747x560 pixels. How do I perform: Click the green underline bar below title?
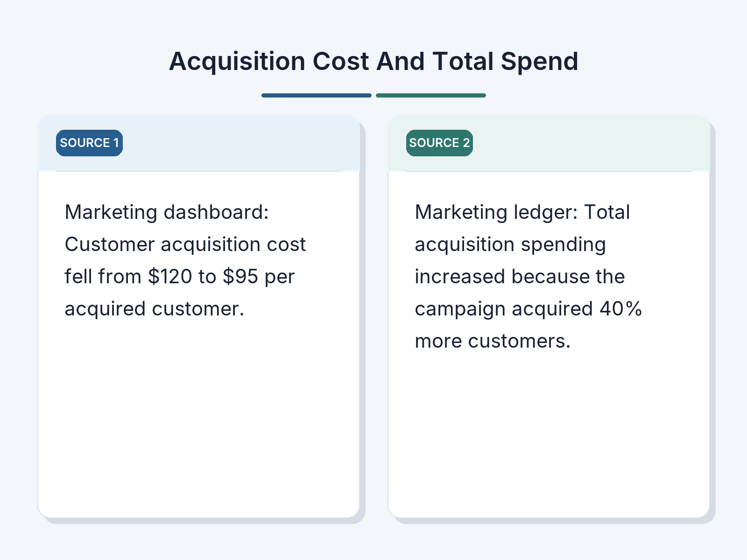click(431, 95)
